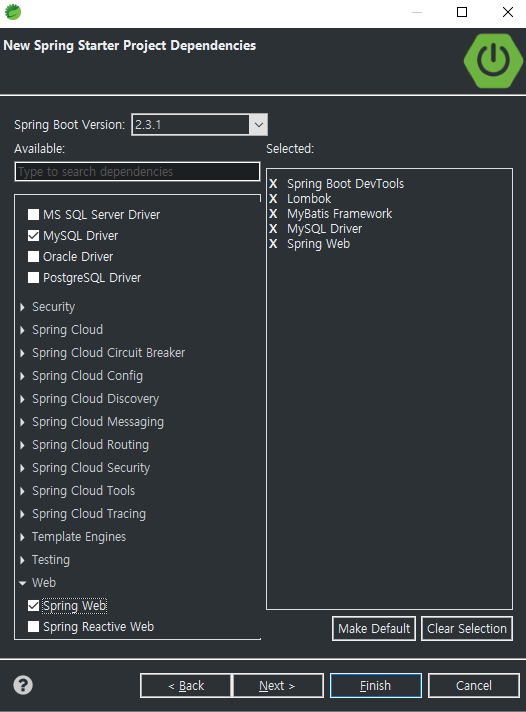Expand the Spring Cloud Tools category
Screen dimensions: 526x712
tap(22, 491)
